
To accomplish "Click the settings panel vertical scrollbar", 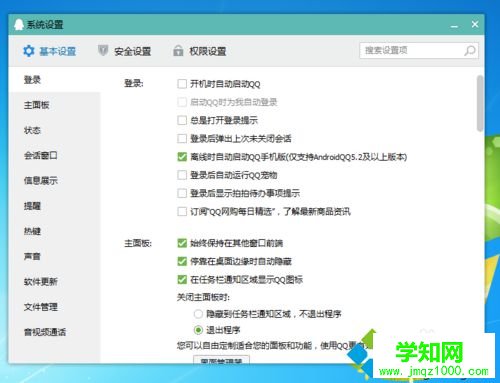I will (x=480, y=103).
